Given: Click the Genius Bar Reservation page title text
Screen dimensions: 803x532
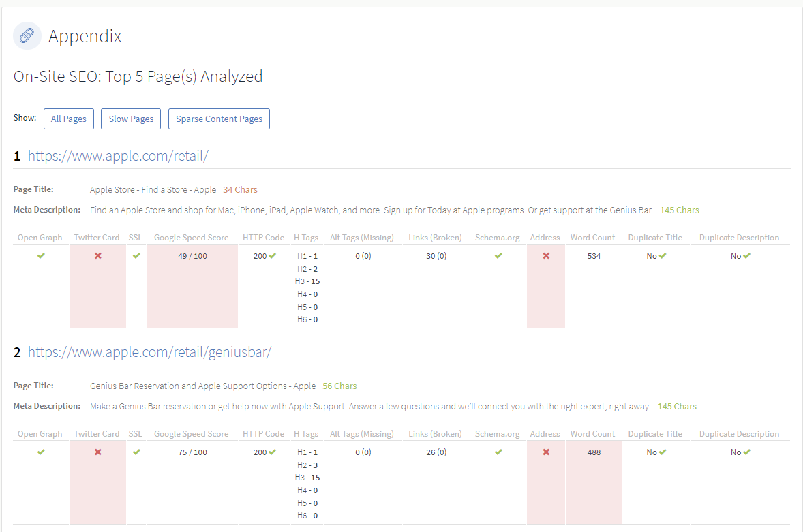Looking at the screenshot, I should (202, 386).
